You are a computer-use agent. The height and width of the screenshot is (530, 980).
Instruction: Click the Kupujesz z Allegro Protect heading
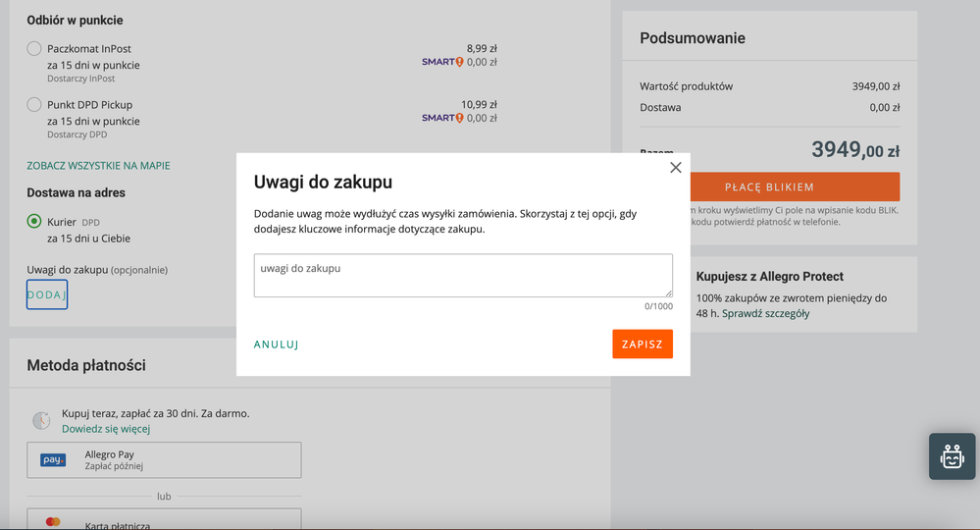[x=770, y=276]
